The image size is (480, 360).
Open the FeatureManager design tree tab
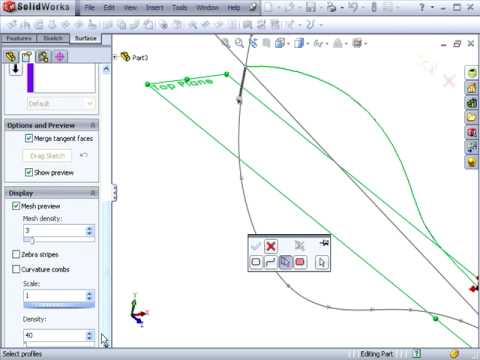pos(11,56)
